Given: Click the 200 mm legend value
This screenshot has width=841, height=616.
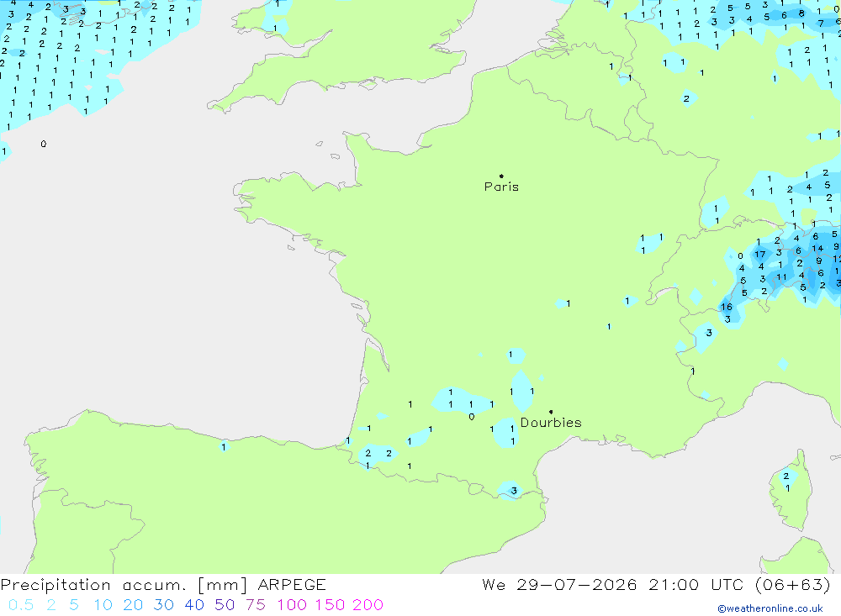Looking at the screenshot, I should tap(368, 605).
